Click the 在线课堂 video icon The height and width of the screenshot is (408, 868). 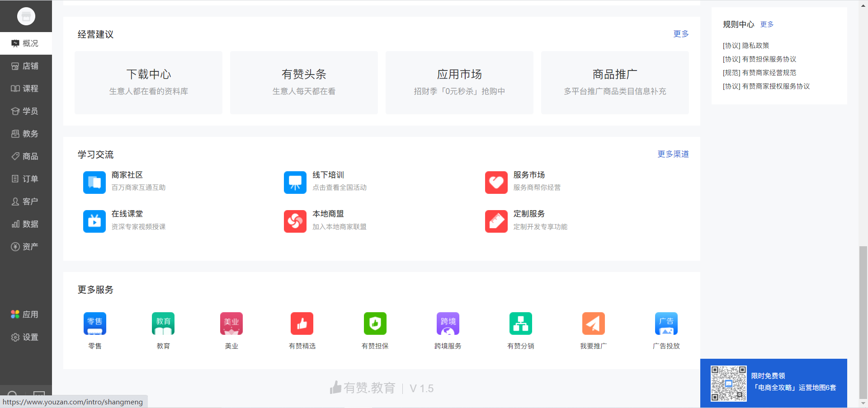pyautogui.click(x=94, y=221)
